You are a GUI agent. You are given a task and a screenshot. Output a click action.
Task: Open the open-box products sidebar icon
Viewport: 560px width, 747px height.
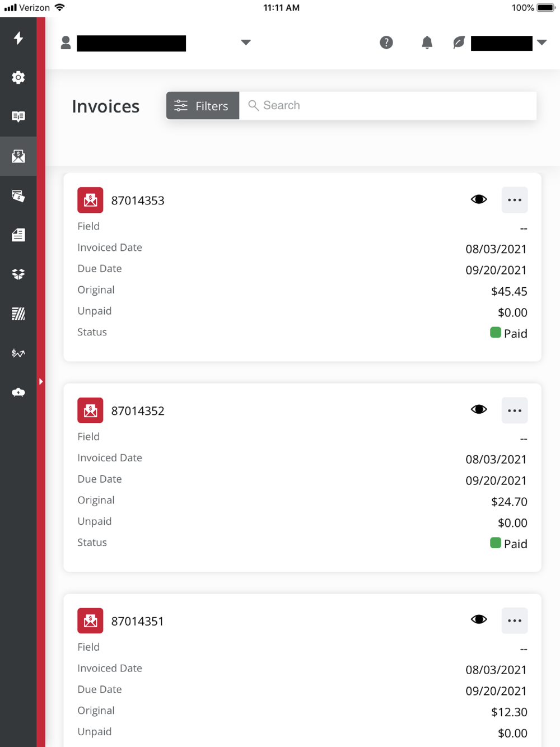(18, 274)
